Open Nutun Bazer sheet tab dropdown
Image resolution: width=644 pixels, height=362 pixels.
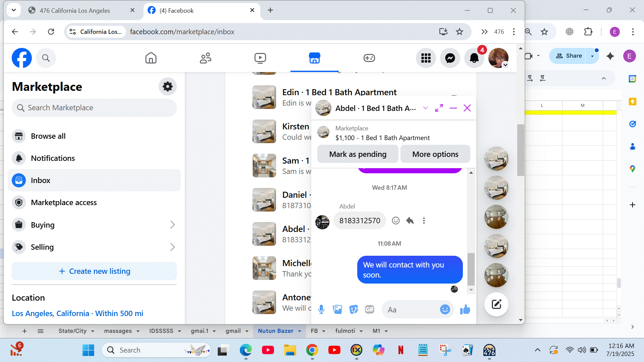point(300,331)
